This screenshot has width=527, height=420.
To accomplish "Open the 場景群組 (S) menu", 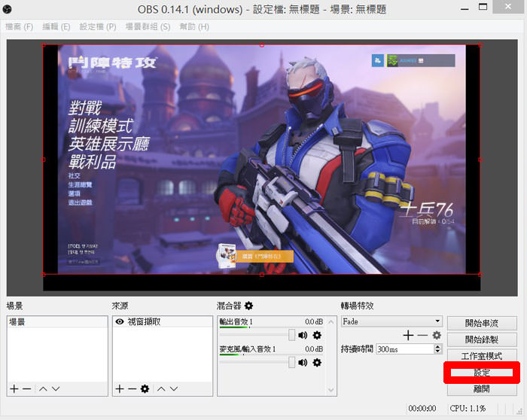I will point(148,26).
